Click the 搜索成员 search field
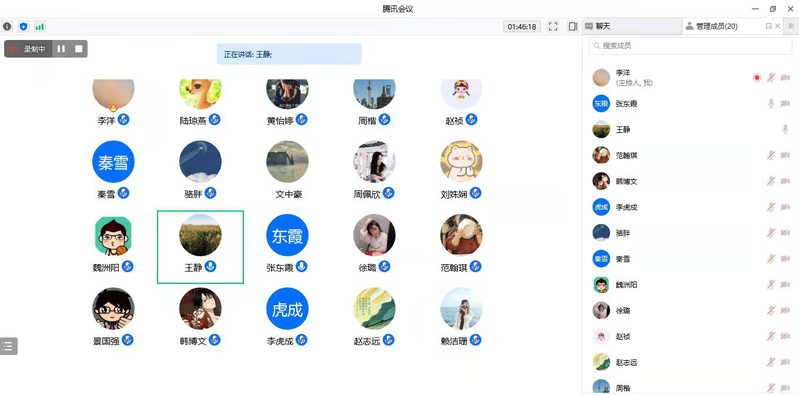Image resolution: width=799 pixels, height=395 pixels. (x=690, y=45)
